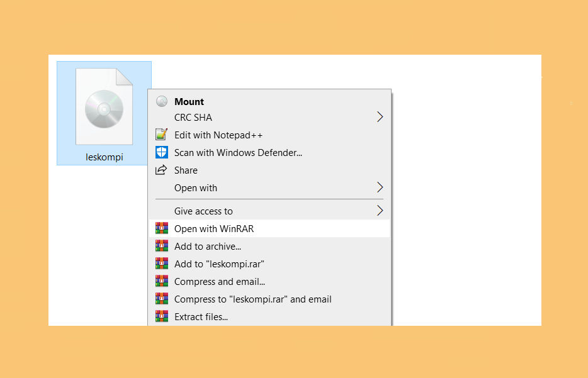This screenshot has width=588, height=378.
Task: Select Compress and email... option
Action: (269, 281)
